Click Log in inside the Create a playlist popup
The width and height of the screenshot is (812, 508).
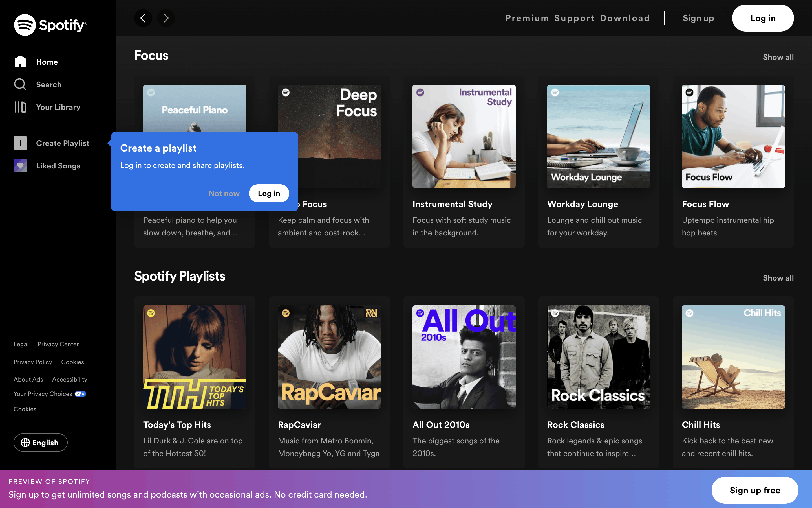[x=269, y=194]
